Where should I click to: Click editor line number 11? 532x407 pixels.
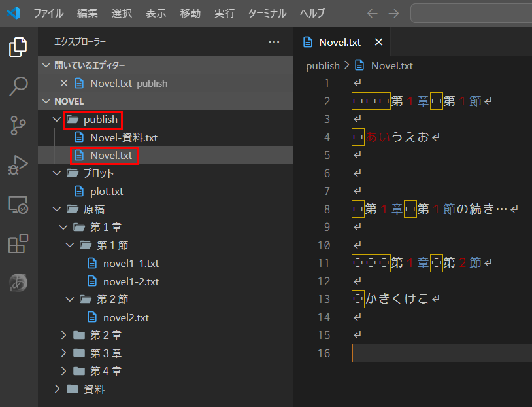coord(324,263)
